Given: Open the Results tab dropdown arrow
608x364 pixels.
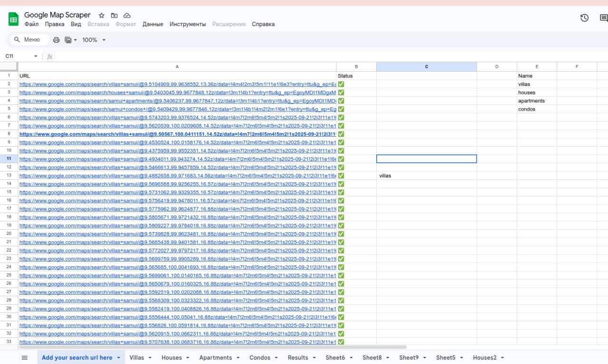Looking at the screenshot, I should 314,358.
